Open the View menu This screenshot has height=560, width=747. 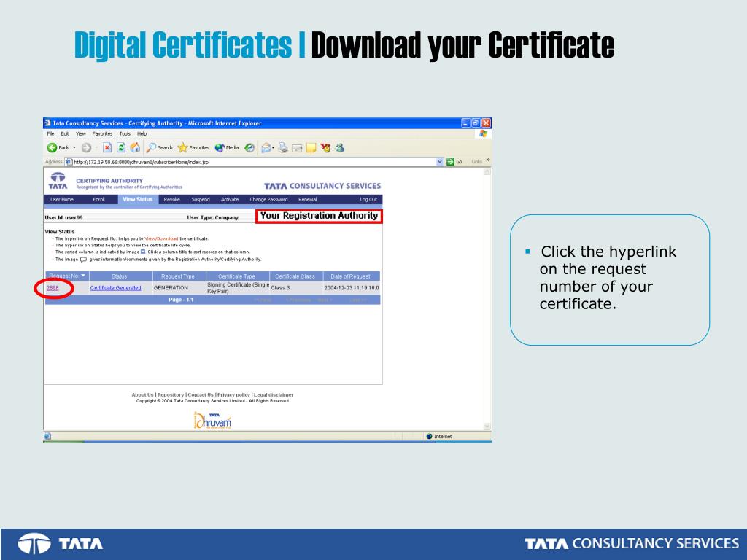pos(81,134)
